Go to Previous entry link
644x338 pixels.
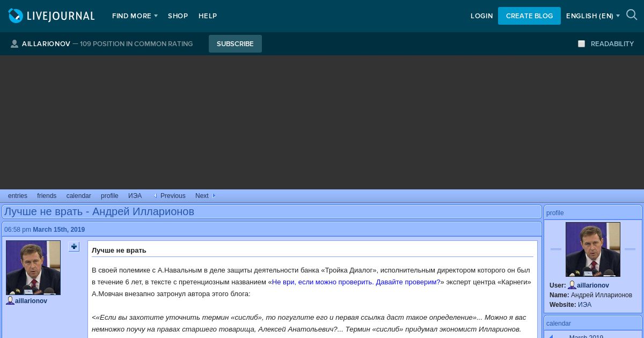pos(173,196)
